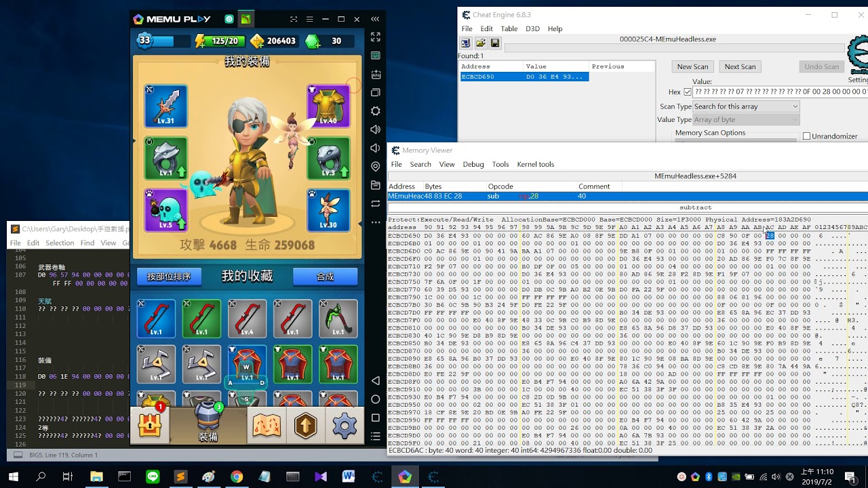
Task: Click the MEmu rotate screen icon
Action: tap(376, 203)
